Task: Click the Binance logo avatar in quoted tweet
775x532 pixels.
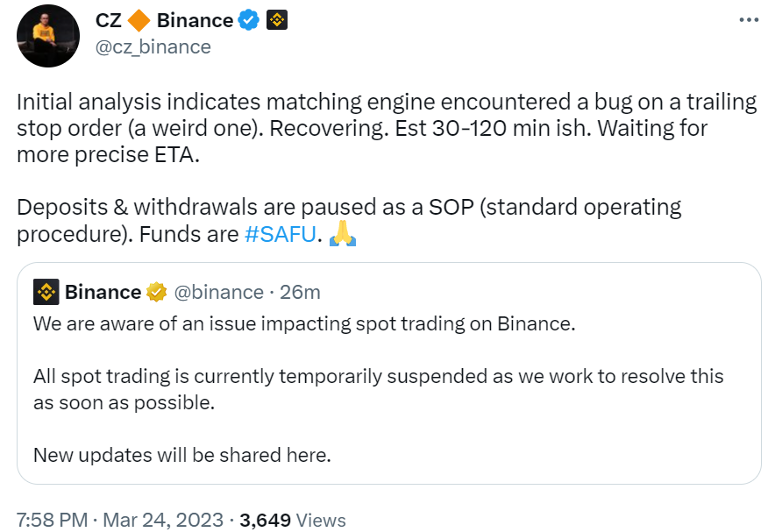Action: coord(46,292)
